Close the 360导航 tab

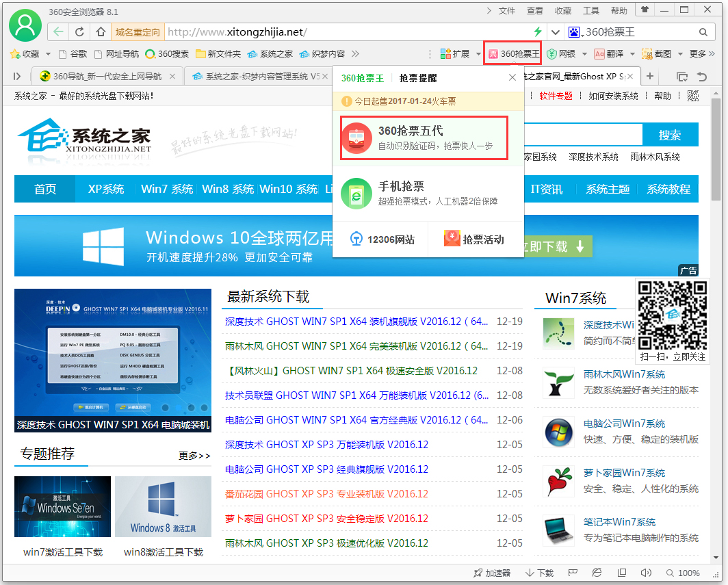click(x=172, y=76)
